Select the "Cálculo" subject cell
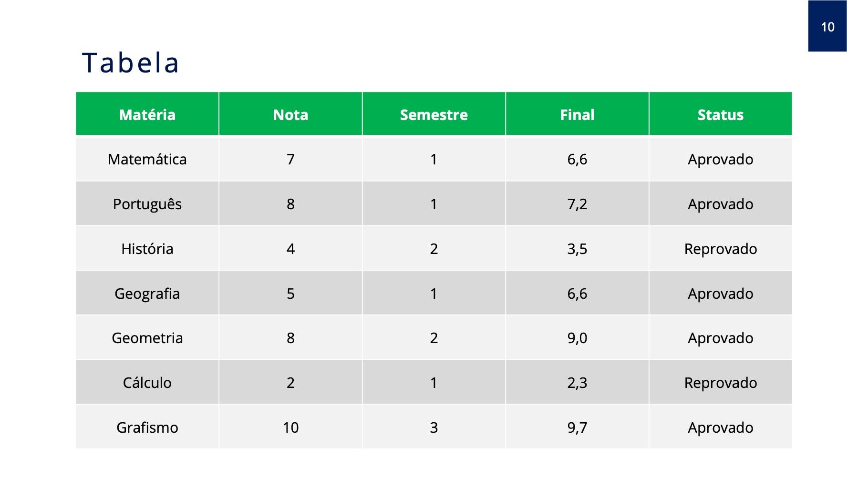 point(147,383)
